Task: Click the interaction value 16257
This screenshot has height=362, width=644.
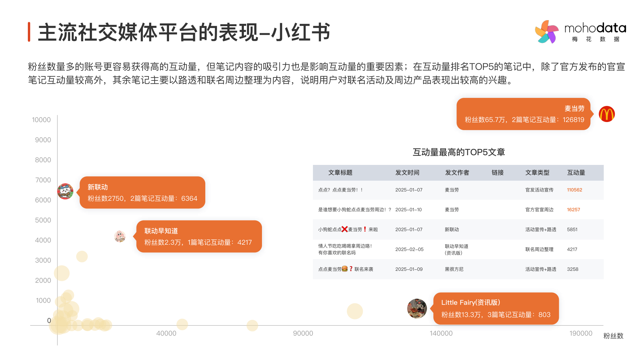Action: [574, 209]
